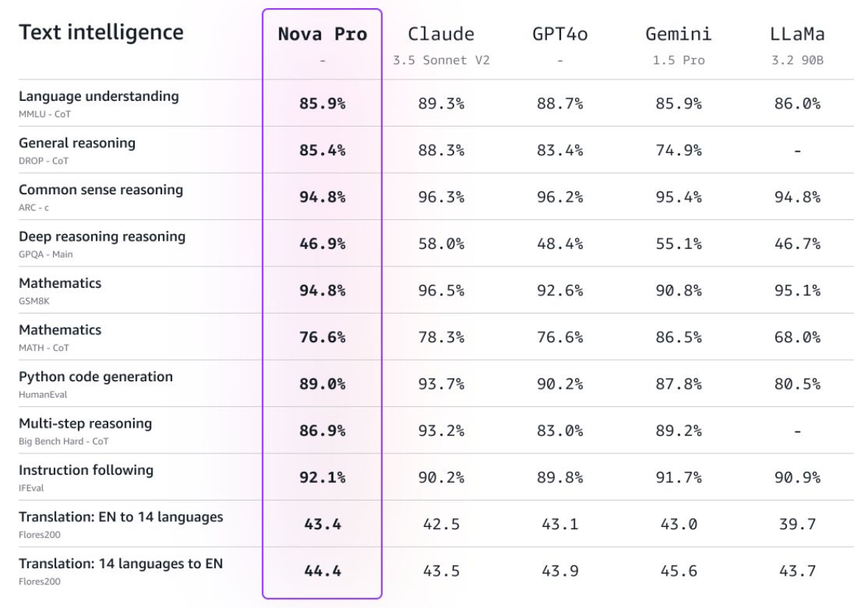Click the Text intelligence table title
Image resolution: width=868 pixels, height=608 pixels.
(x=101, y=32)
